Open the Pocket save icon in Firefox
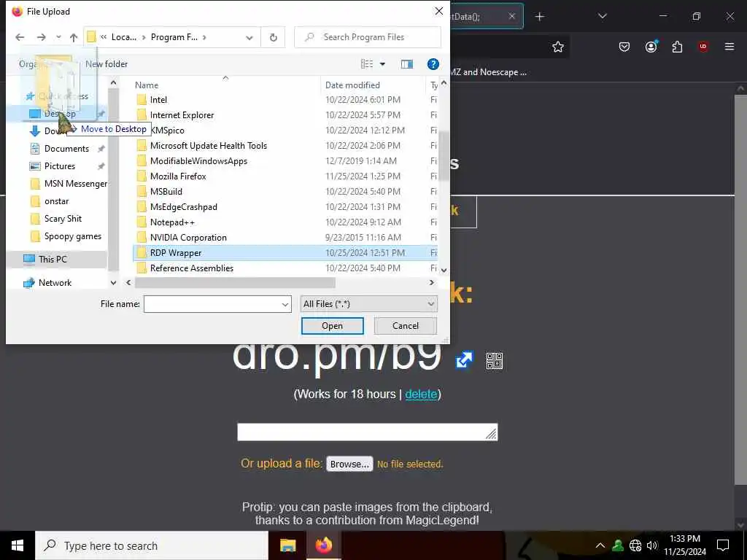The height and width of the screenshot is (560, 747). point(624,47)
